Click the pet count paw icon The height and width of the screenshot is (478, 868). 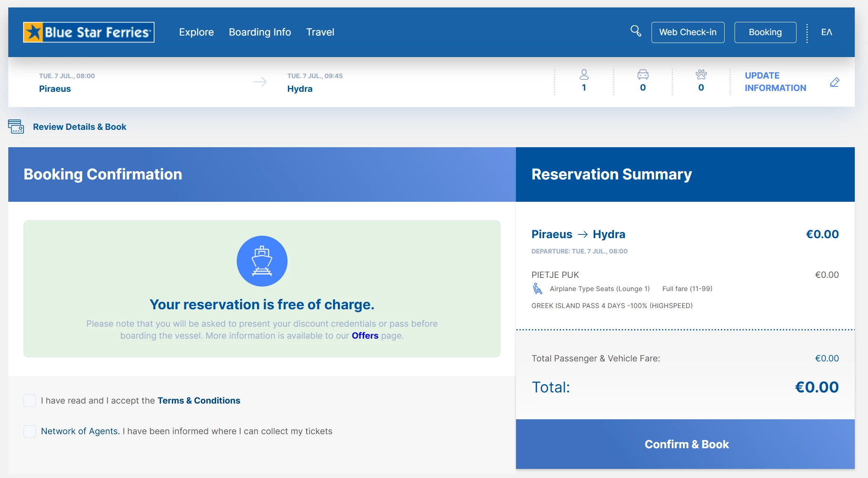(701, 75)
